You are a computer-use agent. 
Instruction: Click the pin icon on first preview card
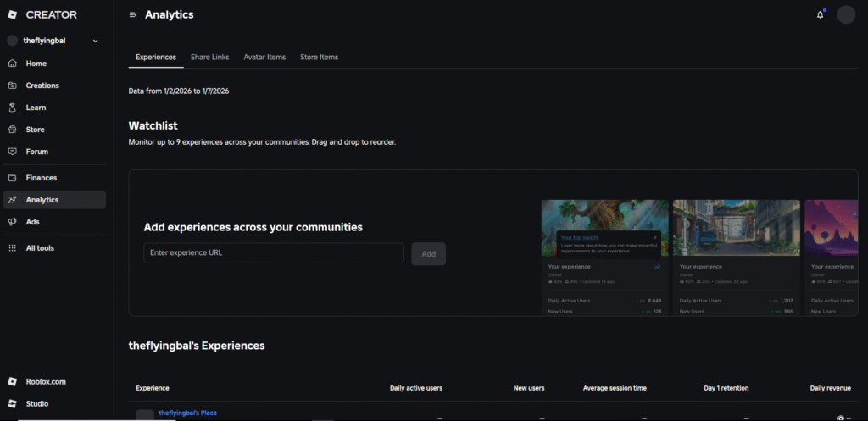657,267
